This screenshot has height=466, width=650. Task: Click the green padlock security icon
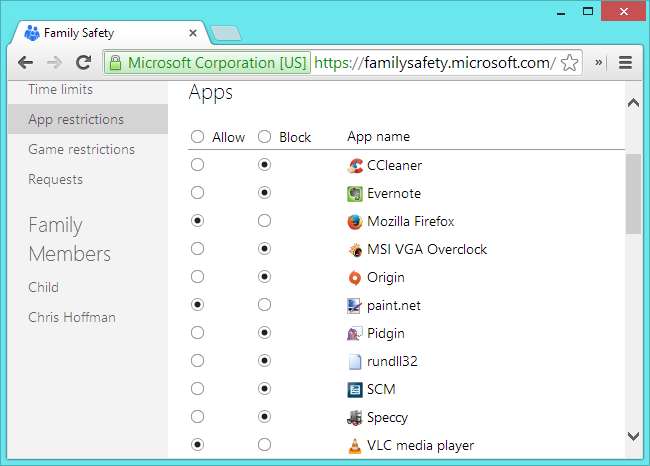(x=115, y=63)
